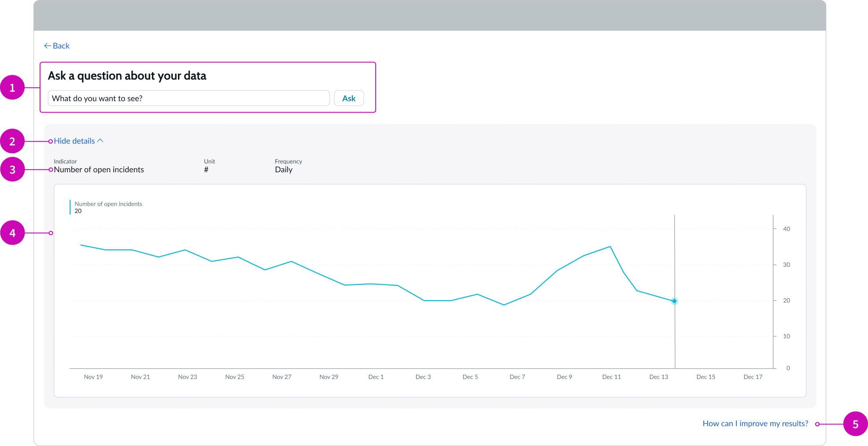Click the Unit field showing #
Screen dimensions: 868x446
pos(206,169)
